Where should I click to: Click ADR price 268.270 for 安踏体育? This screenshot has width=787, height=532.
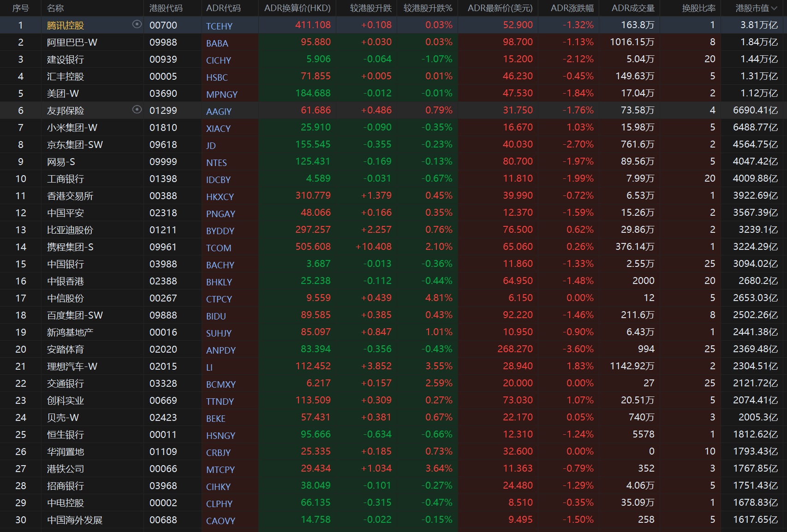click(x=515, y=349)
